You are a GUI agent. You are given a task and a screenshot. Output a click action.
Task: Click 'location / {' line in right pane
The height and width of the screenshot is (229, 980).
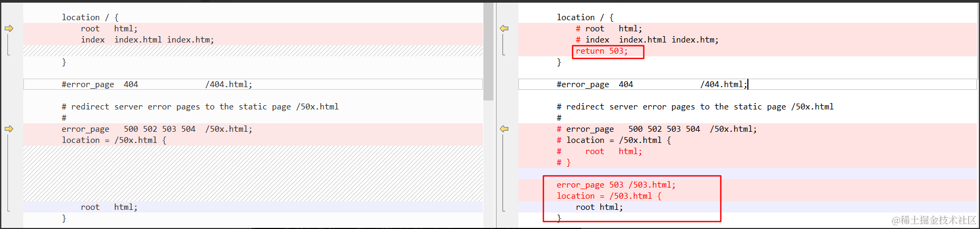(x=585, y=18)
